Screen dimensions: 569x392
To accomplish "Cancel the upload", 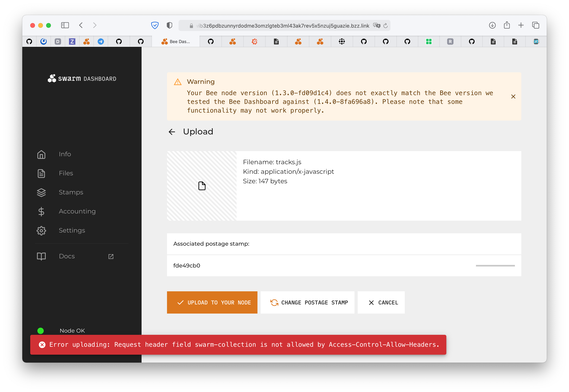I will (381, 302).
